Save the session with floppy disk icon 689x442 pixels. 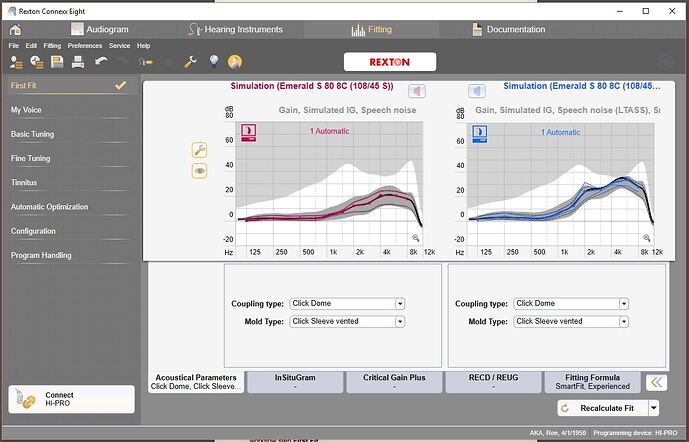(x=57, y=62)
